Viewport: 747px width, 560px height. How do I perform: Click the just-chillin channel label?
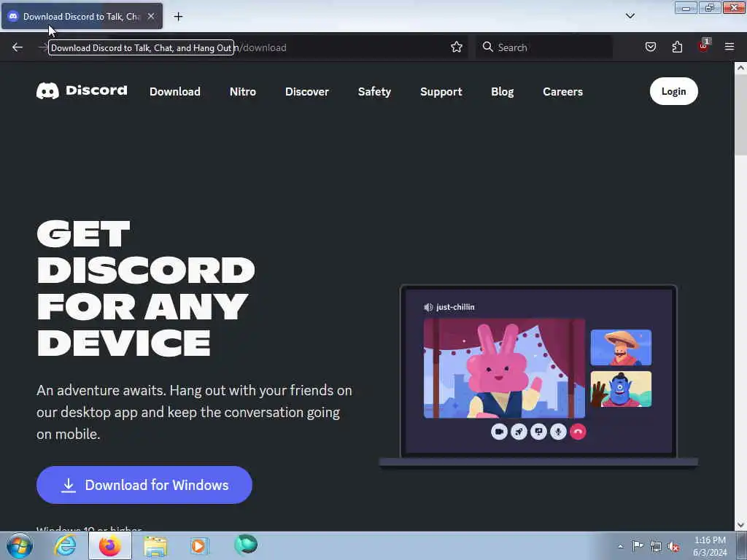[x=455, y=307]
